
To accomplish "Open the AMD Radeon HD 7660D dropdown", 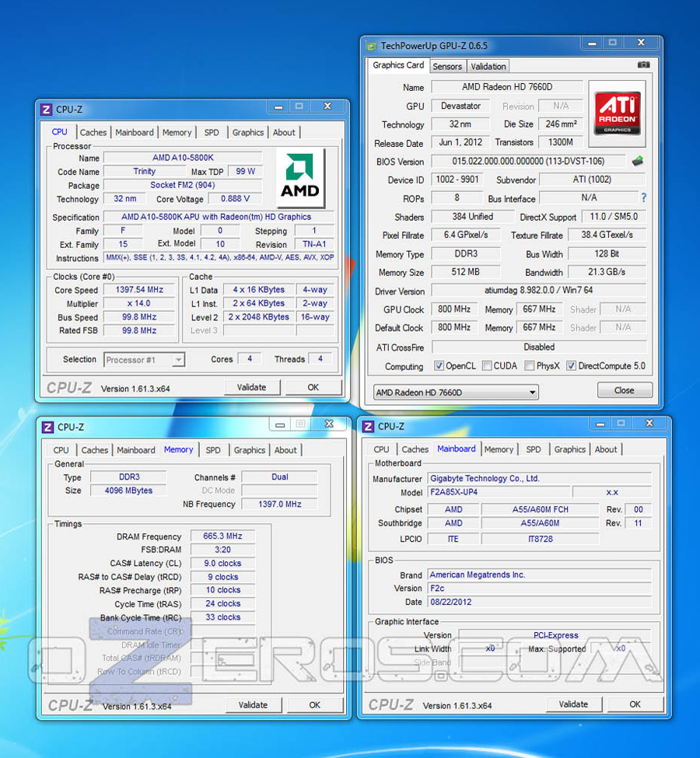I will [x=456, y=393].
